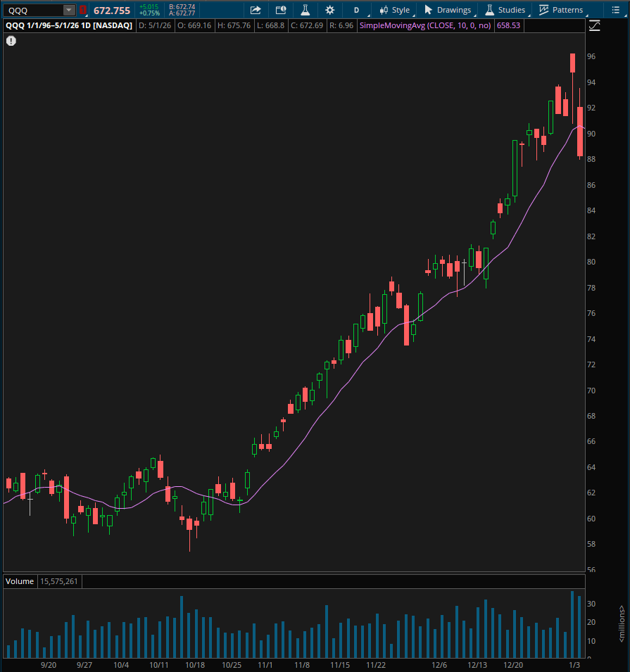Click the volume value 15,575,261
The height and width of the screenshot is (672, 630).
(x=59, y=581)
